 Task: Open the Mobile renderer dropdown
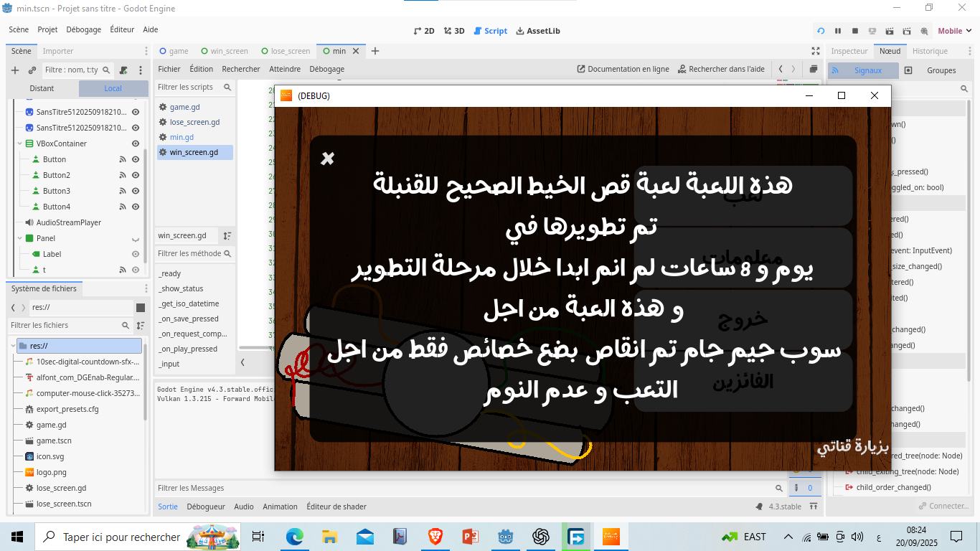955,31
